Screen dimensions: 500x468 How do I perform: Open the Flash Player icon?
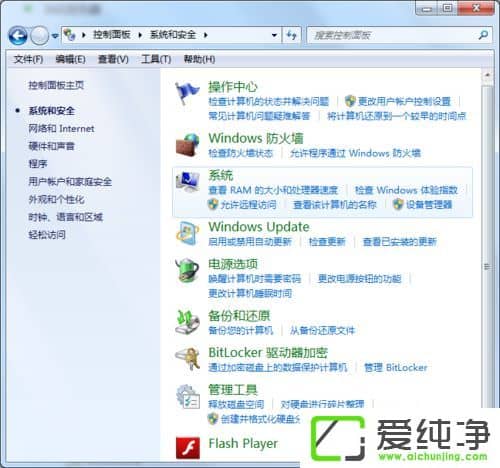(x=188, y=448)
